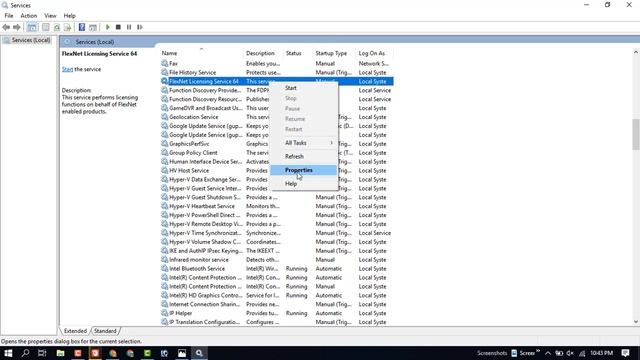The width and height of the screenshot is (640, 360).
Task: Choose Help in the context menu
Action: point(304,184)
